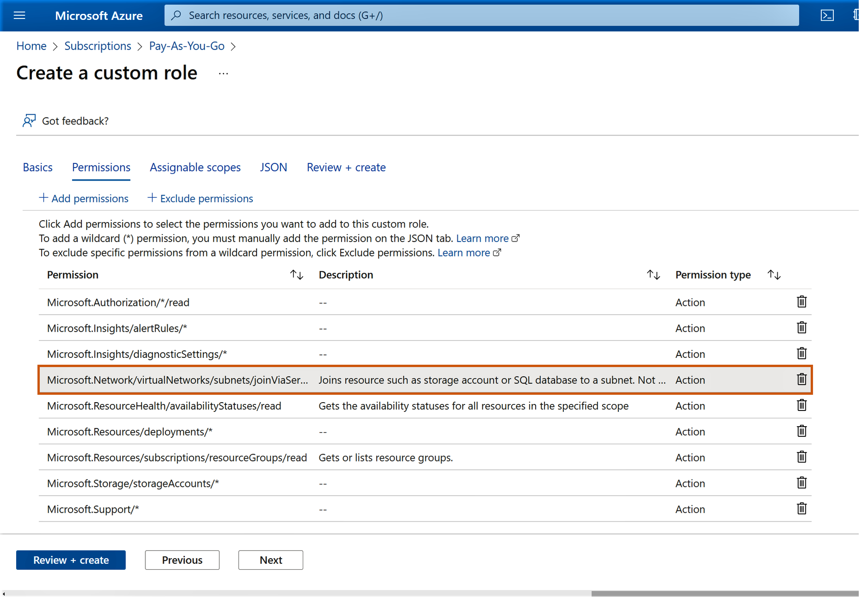Image resolution: width=868 pixels, height=597 pixels.
Task: Open the ellipsis menu beside Create a custom role
Action: click(223, 74)
